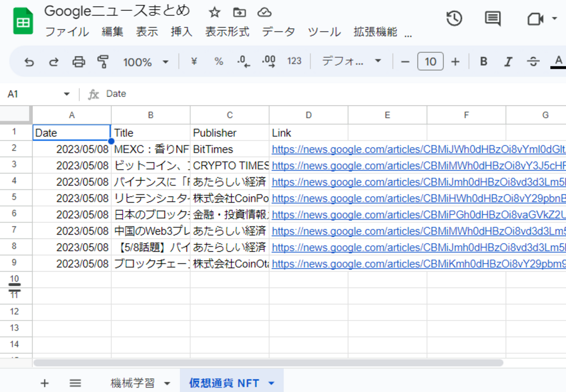Click the redo arrow icon
566x392 pixels.
point(54,62)
